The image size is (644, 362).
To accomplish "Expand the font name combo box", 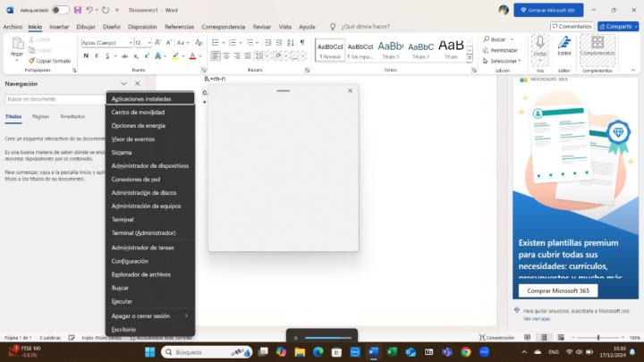I will pos(130,42).
